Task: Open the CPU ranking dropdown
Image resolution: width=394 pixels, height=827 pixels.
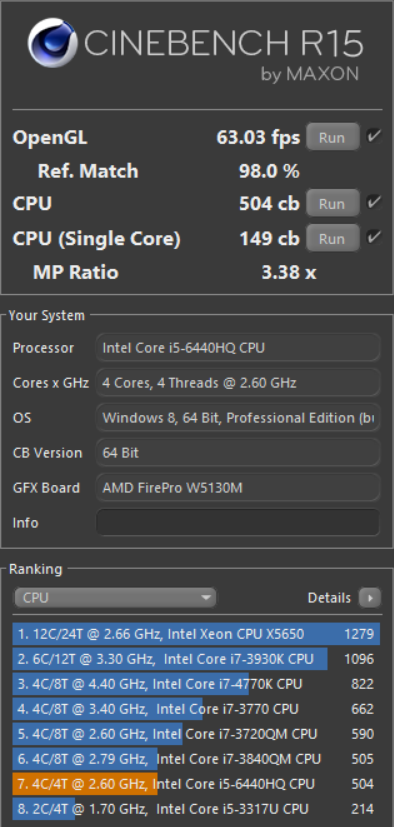Action: [115, 598]
